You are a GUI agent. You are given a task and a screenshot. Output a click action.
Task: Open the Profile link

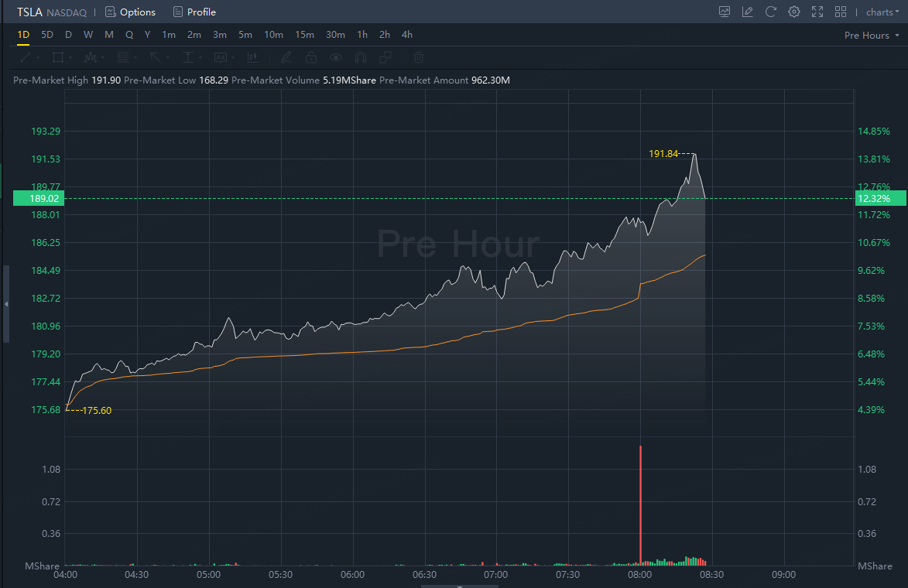click(201, 12)
